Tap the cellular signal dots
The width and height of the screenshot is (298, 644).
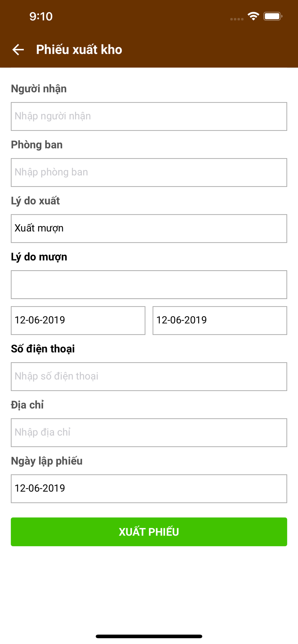pos(237,19)
